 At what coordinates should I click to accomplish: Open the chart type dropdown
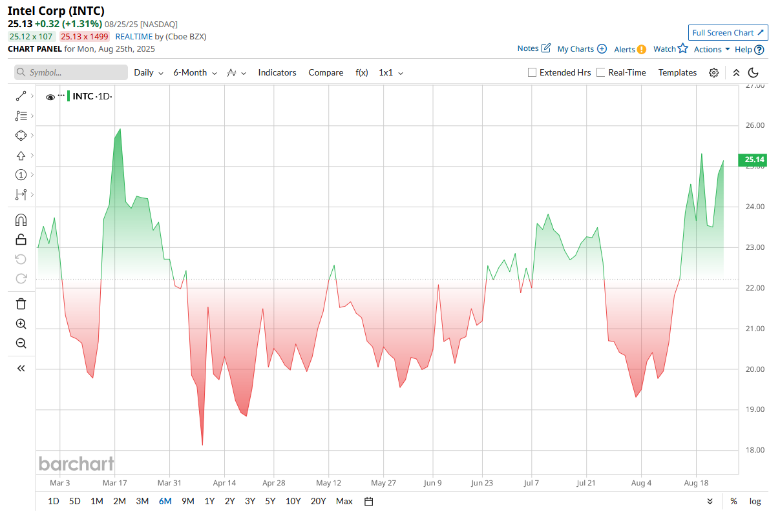click(237, 72)
